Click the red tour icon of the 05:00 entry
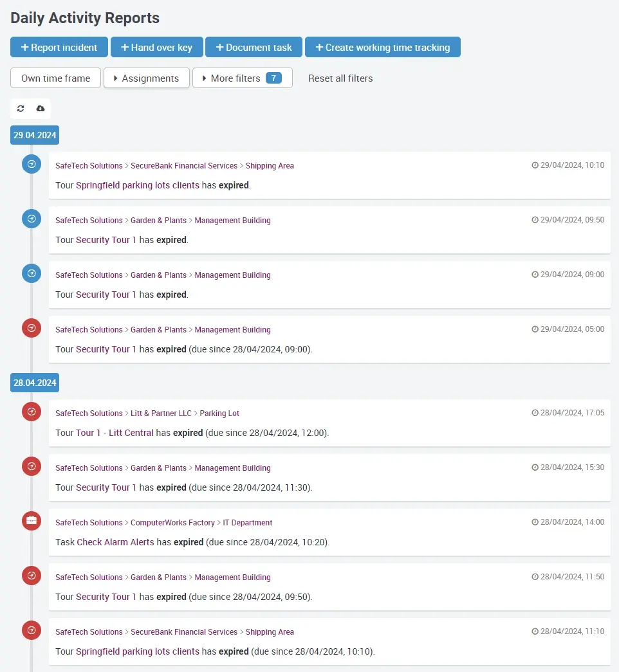Viewport: 619px width, 672px height. click(32, 329)
